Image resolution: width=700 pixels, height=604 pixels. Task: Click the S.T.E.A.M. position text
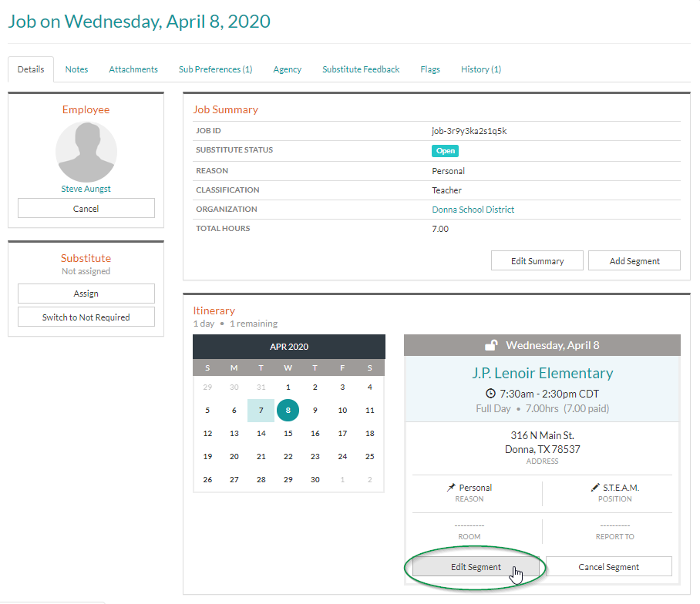tap(621, 488)
